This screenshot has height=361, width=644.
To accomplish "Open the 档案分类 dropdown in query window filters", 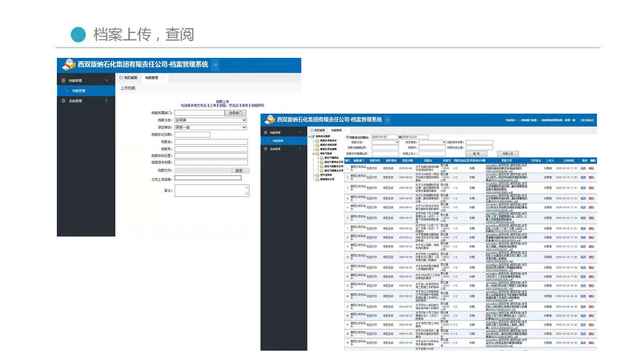I will [385, 142].
